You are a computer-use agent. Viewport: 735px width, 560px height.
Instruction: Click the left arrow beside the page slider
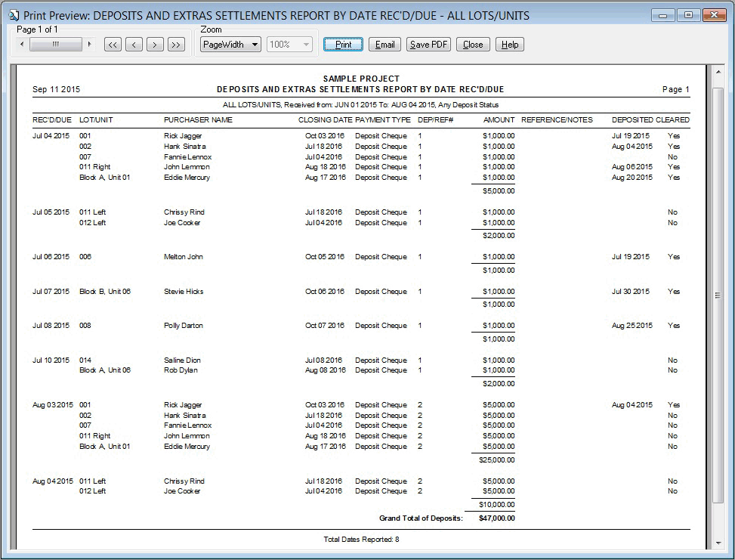(x=21, y=44)
